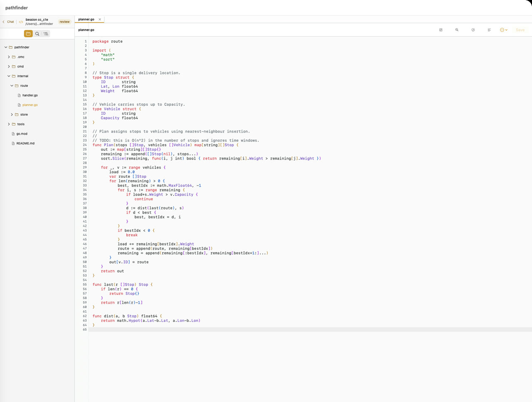The height and width of the screenshot is (402, 532).
Task: Click the 'break' statement on line 44
Action: click(x=132, y=235)
